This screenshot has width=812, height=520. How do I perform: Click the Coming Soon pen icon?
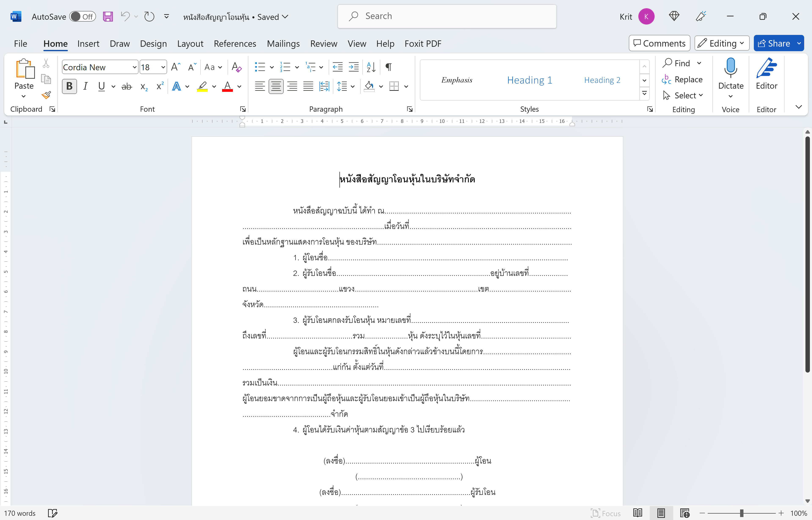coord(701,16)
